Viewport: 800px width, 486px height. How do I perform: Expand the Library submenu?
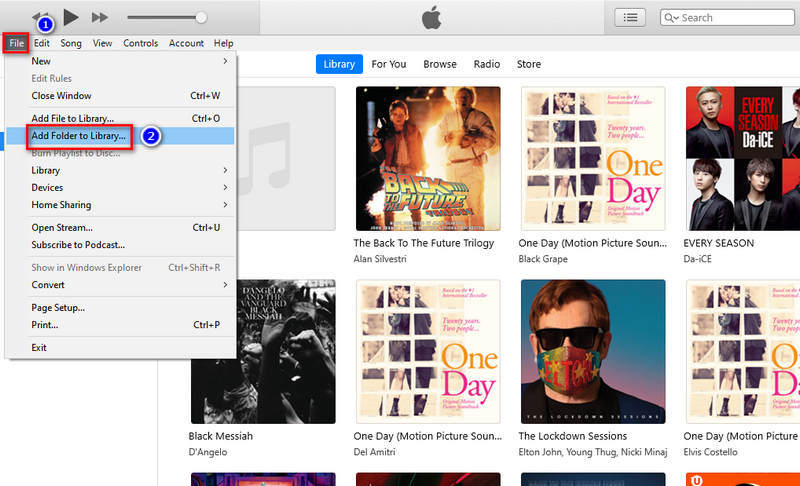click(x=120, y=170)
